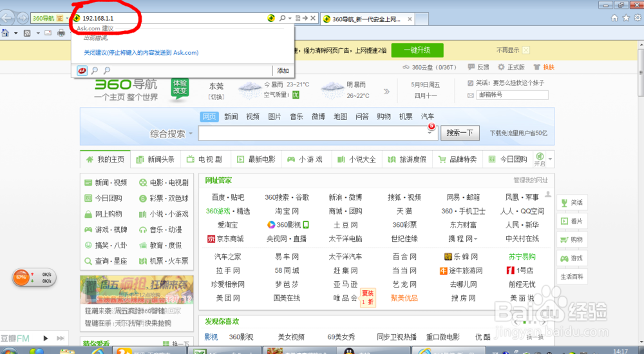This screenshot has height=354, width=644.
Task: Expand the 综合搜索 engine dropdown
Action: (191, 133)
